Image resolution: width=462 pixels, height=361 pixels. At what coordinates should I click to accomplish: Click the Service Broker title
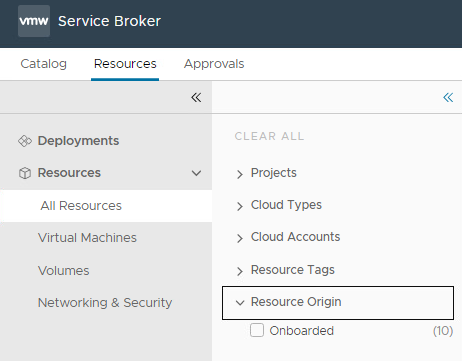pyautogui.click(x=109, y=21)
